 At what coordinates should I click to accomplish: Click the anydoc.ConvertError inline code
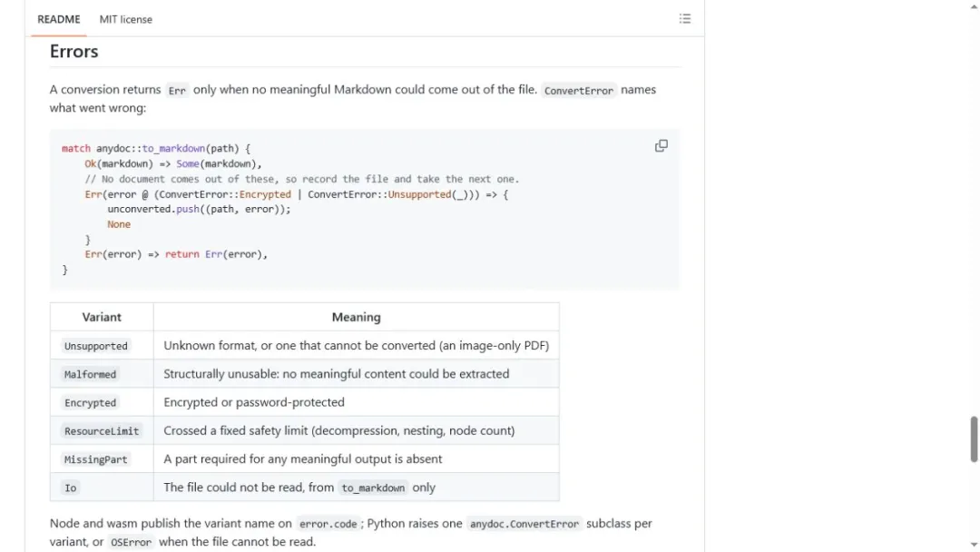coord(524,524)
